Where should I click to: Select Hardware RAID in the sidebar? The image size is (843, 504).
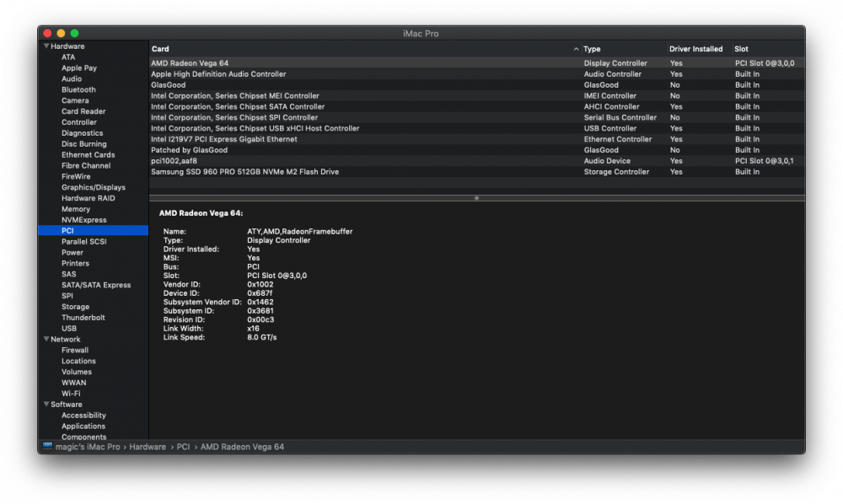(x=89, y=198)
